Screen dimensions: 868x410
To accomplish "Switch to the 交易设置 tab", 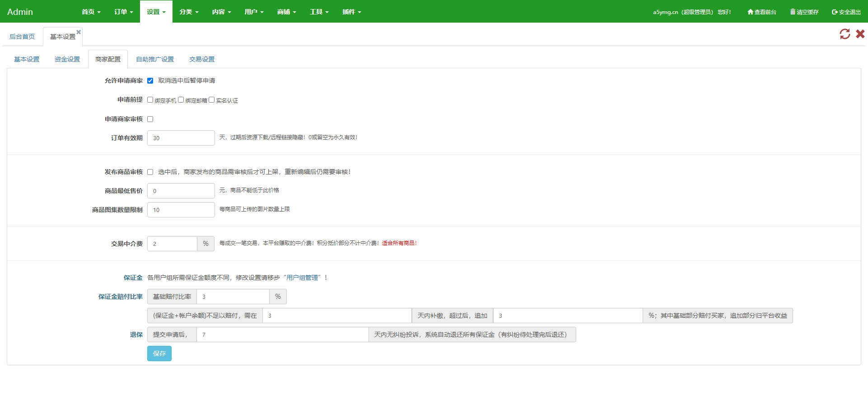I will (x=202, y=59).
